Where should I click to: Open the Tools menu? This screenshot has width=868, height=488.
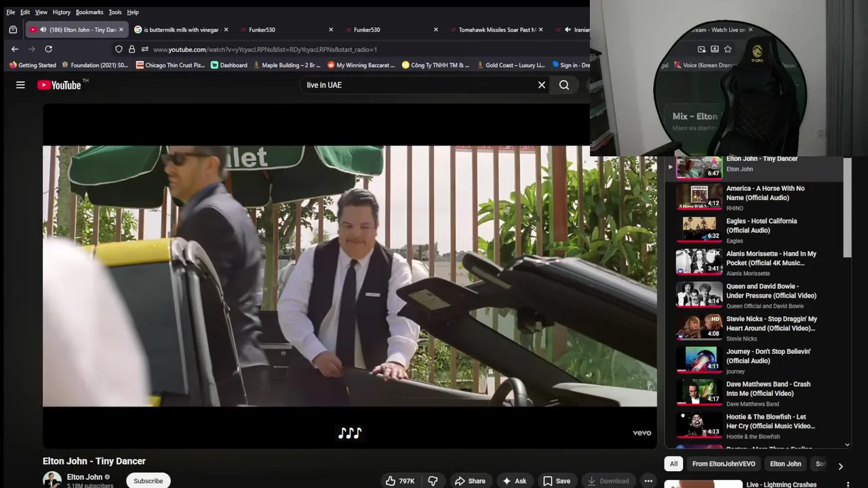point(115,12)
